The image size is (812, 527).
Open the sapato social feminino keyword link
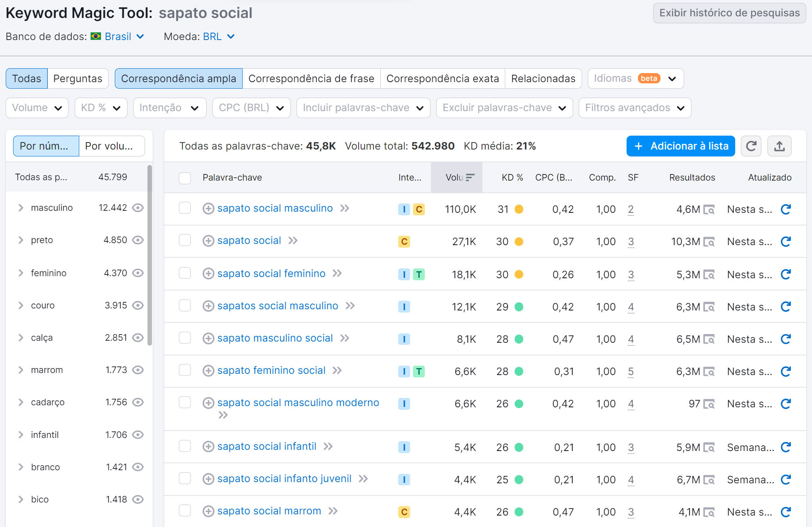tap(272, 273)
